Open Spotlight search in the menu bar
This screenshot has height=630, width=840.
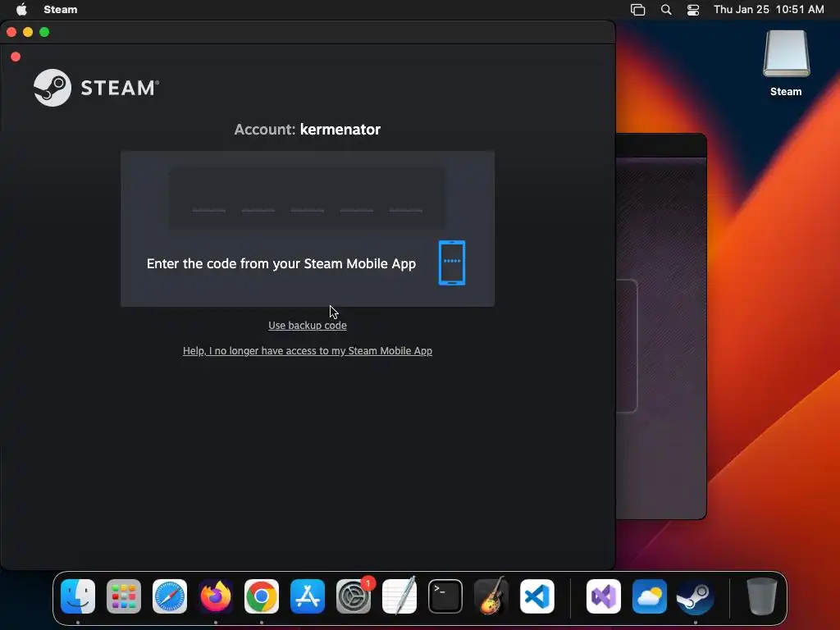point(666,10)
